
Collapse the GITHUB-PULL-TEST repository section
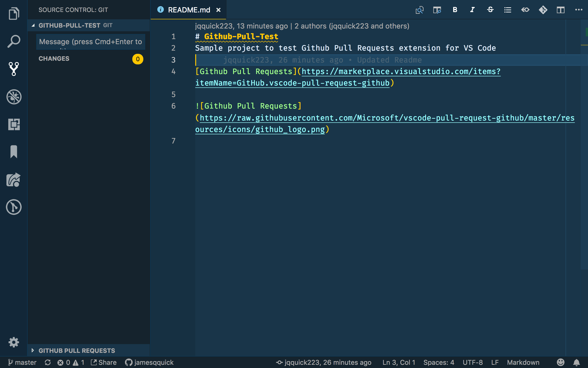[x=89, y=25]
